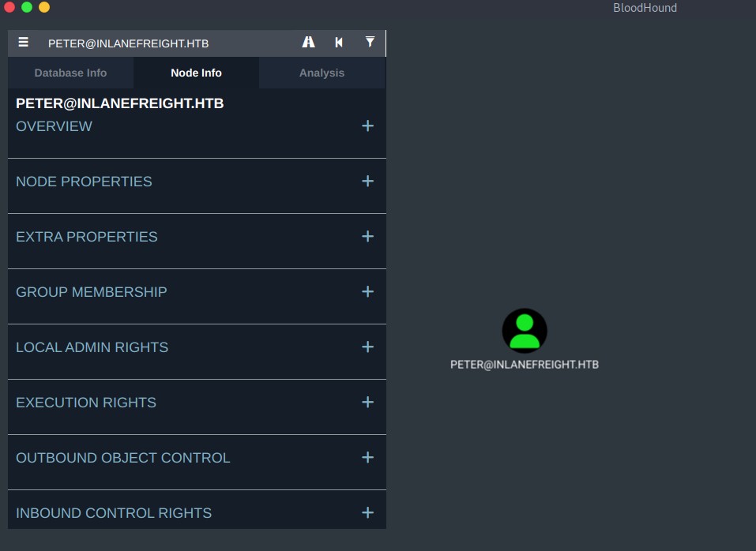Close the window with red button
The width and height of the screenshot is (756, 551).
point(9,7)
